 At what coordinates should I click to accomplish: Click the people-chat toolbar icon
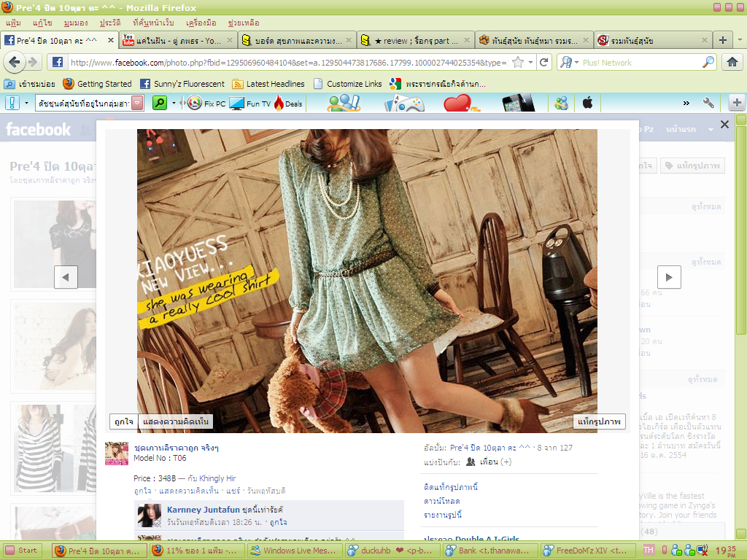pyautogui.click(x=344, y=103)
